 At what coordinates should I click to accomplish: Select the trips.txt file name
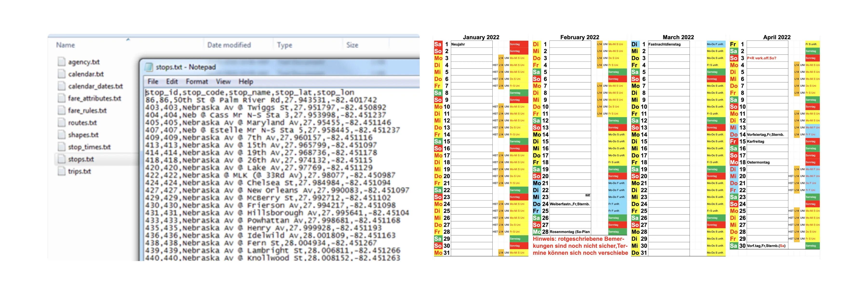point(80,171)
